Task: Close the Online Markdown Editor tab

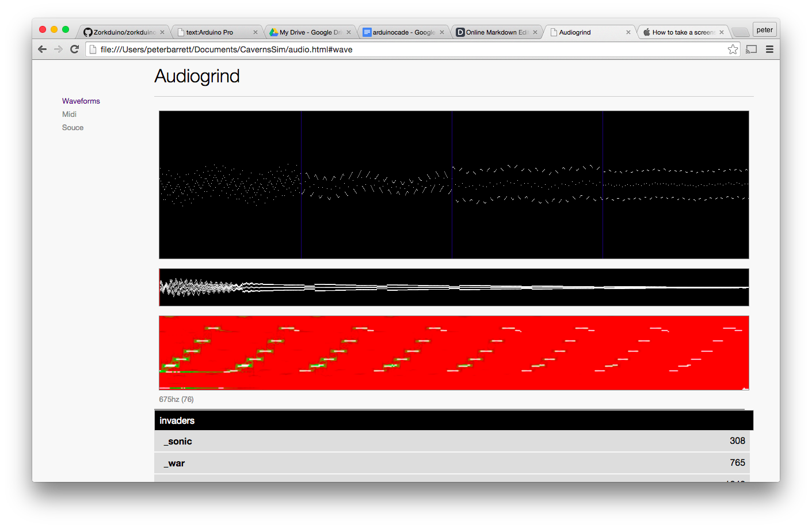Action: (x=535, y=32)
